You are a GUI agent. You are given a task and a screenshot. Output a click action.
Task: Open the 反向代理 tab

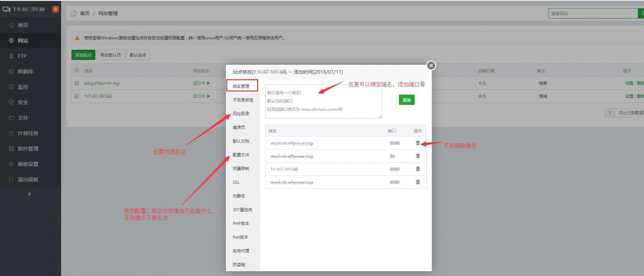(x=243, y=251)
